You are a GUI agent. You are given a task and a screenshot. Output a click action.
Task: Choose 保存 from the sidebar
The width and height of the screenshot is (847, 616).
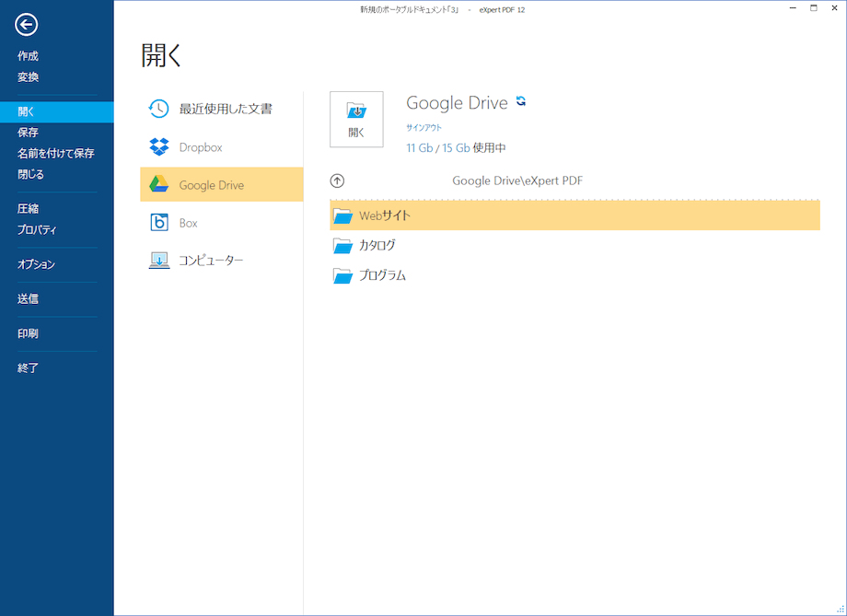29,133
